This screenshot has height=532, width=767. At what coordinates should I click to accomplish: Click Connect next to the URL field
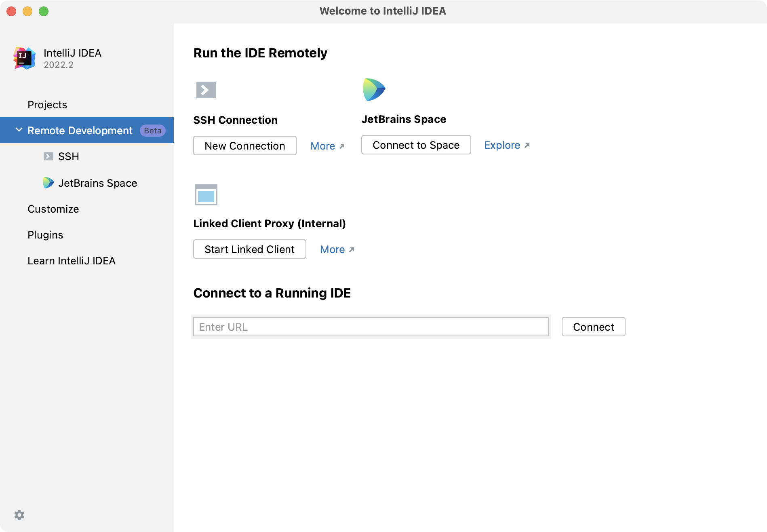(593, 327)
